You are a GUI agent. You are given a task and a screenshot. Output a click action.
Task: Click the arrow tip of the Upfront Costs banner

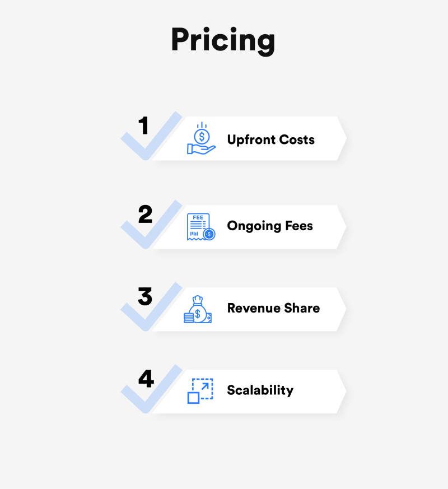point(342,138)
